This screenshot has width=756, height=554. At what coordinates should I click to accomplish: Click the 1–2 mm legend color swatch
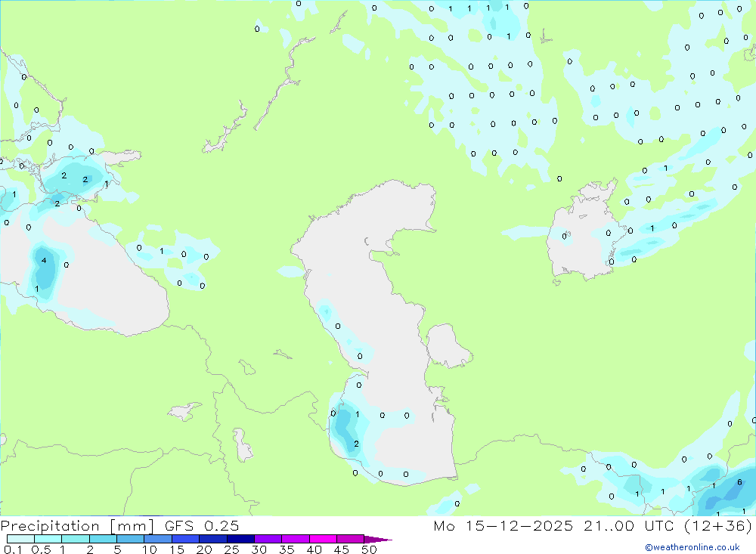click(76, 539)
